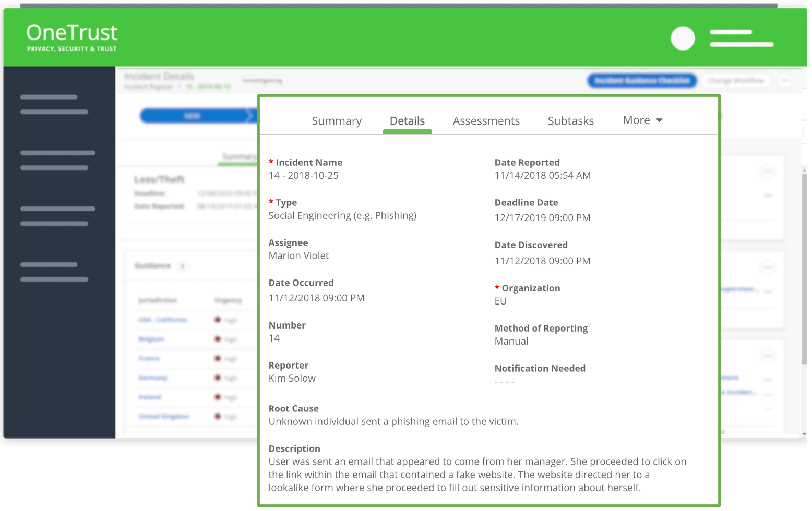Expand the More dropdown tab

642,120
